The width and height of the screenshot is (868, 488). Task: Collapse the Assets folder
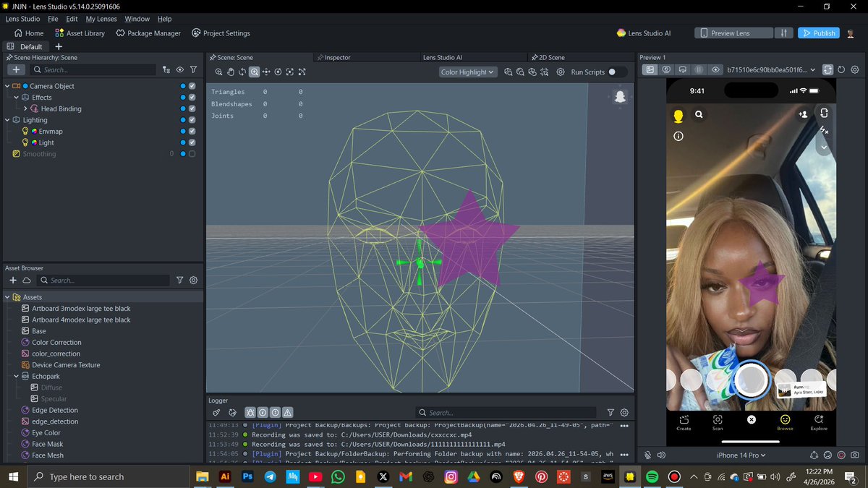7,297
